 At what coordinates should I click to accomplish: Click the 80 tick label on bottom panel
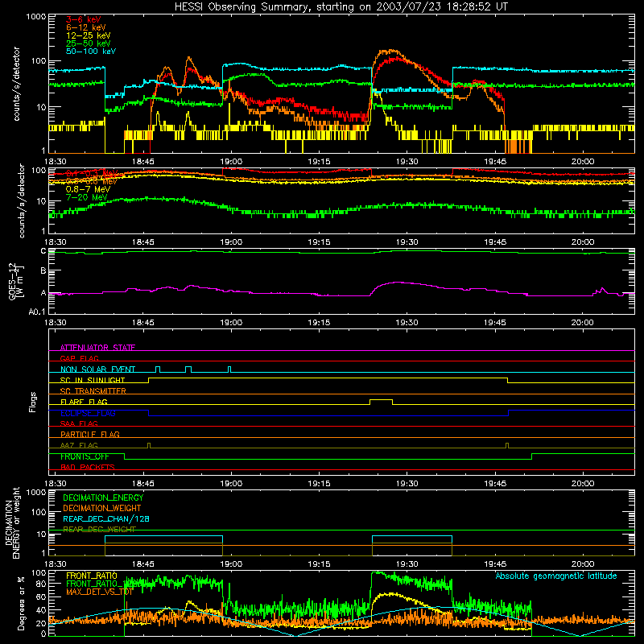pos(42,583)
